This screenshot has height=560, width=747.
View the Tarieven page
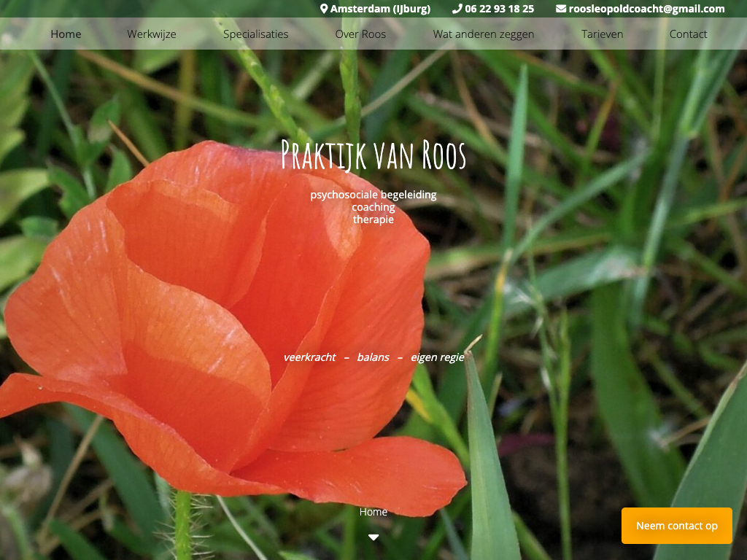point(602,34)
